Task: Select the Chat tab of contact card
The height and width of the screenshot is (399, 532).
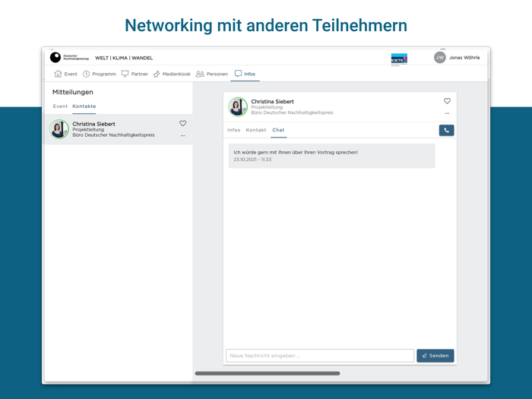Action: coord(279,130)
